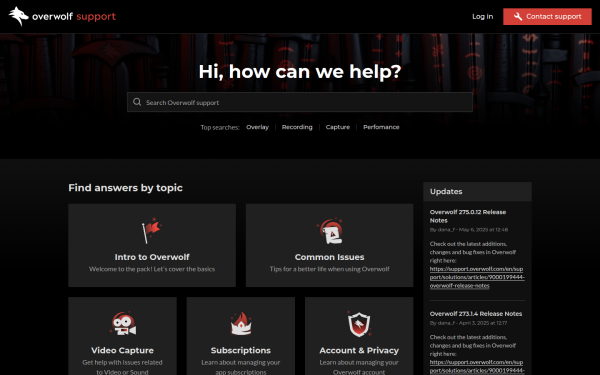Click the wrench icon in Contact support

click(x=518, y=16)
